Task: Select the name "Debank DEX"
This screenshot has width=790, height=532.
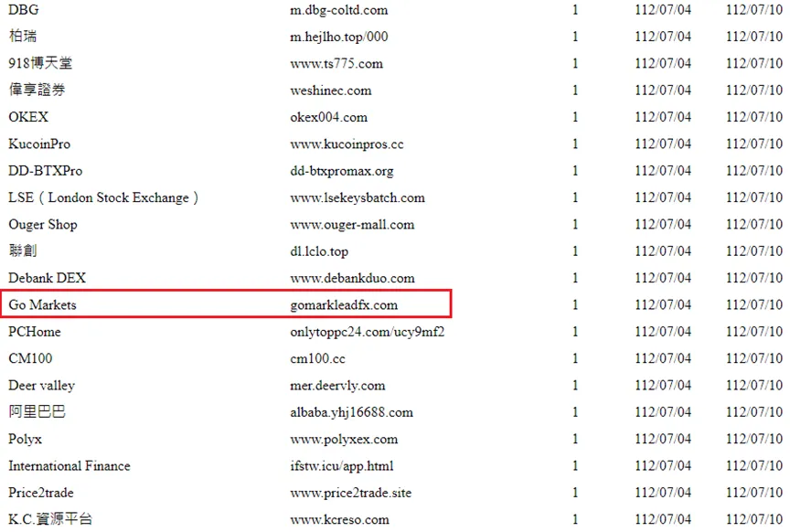Action: pyautogui.click(x=47, y=278)
